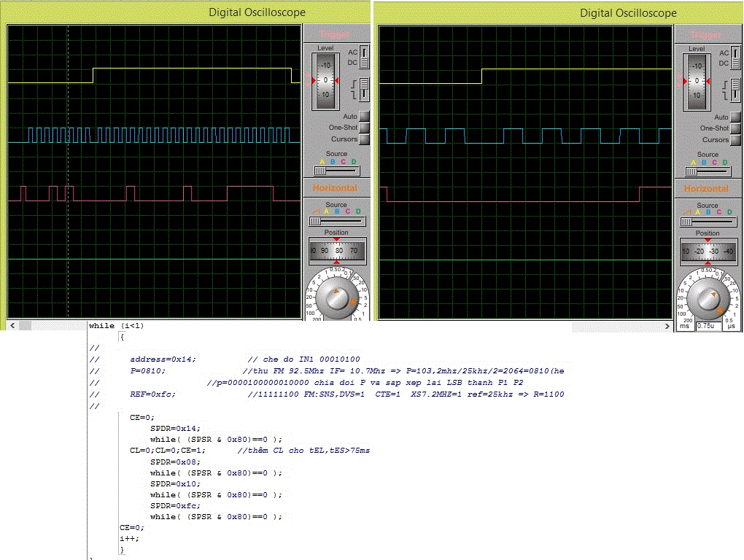
Task: Click the Horizontal Source slider on right scope
Action: click(x=708, y=222)
